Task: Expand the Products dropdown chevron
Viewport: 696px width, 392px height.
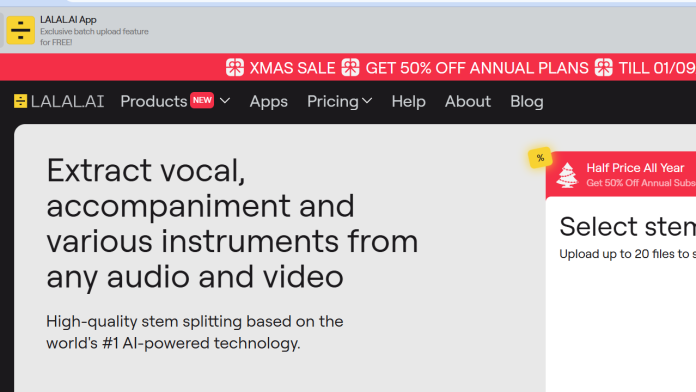Action: (x=225, y=101)
